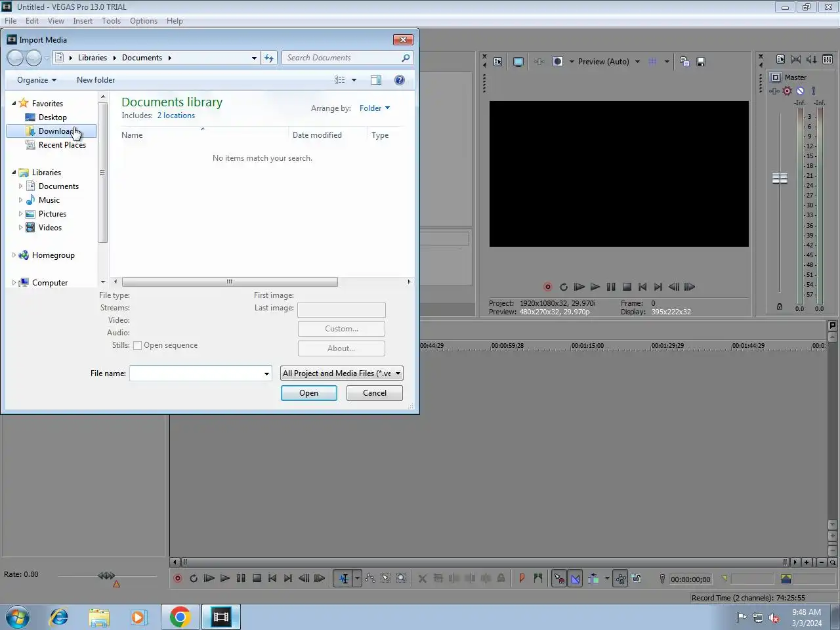This screenshot has height=630, width=840.
Task: Open the edit tool selector dropdown arrow
Action: pos(357,579)
